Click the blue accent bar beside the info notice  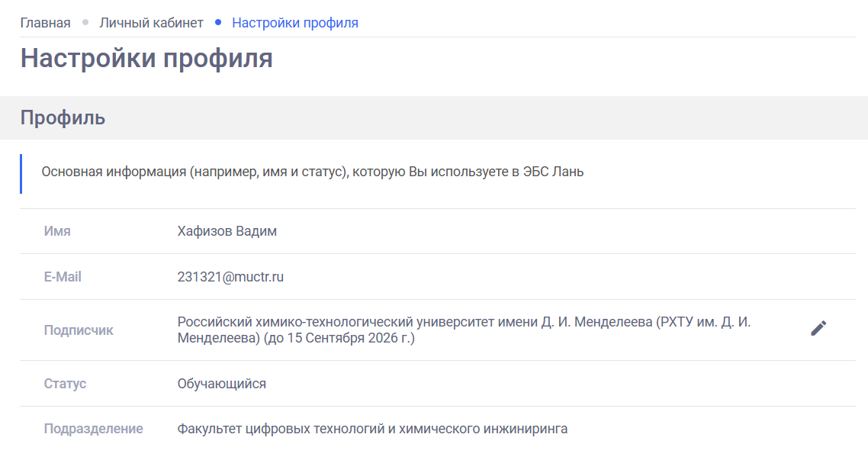[21, 171]
